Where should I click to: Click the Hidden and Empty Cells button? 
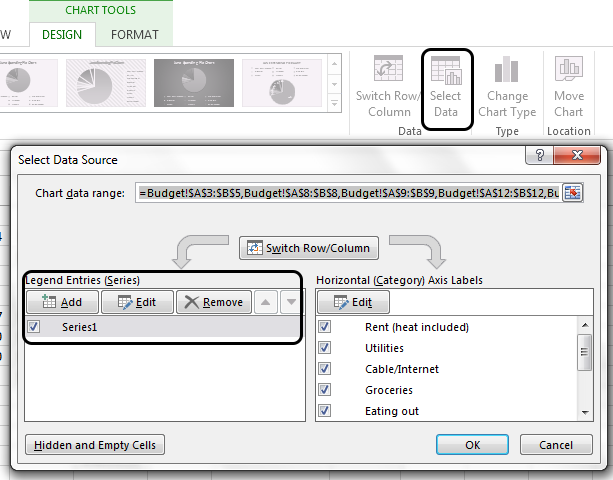pyautogui.click(x=95, y=445)
